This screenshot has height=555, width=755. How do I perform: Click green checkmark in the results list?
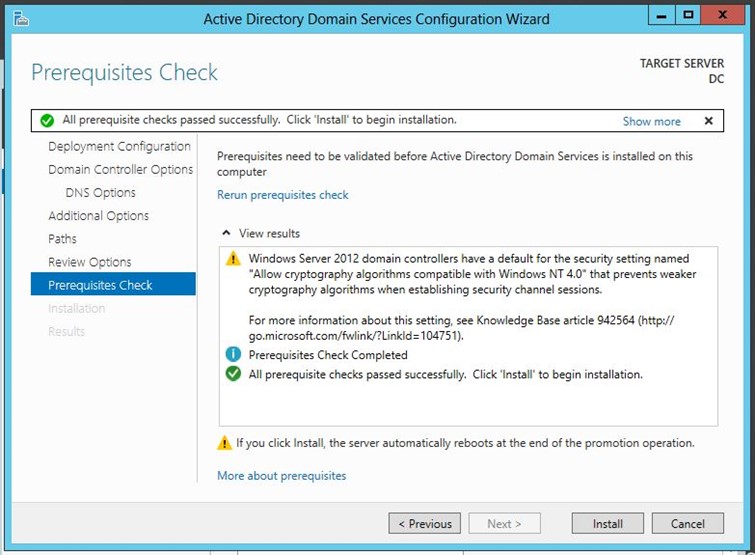233,374
